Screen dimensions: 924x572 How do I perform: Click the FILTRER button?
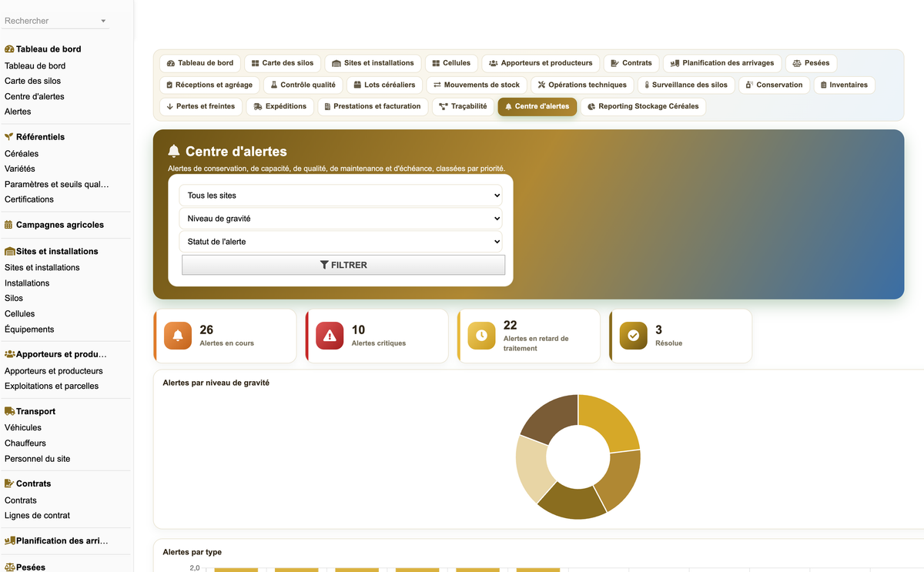tap(343, 265)
